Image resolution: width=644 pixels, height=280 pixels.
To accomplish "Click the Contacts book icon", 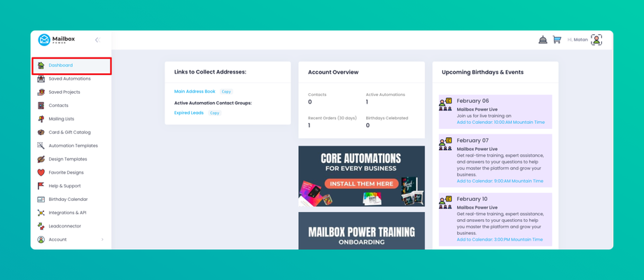I will pos(41,106).
